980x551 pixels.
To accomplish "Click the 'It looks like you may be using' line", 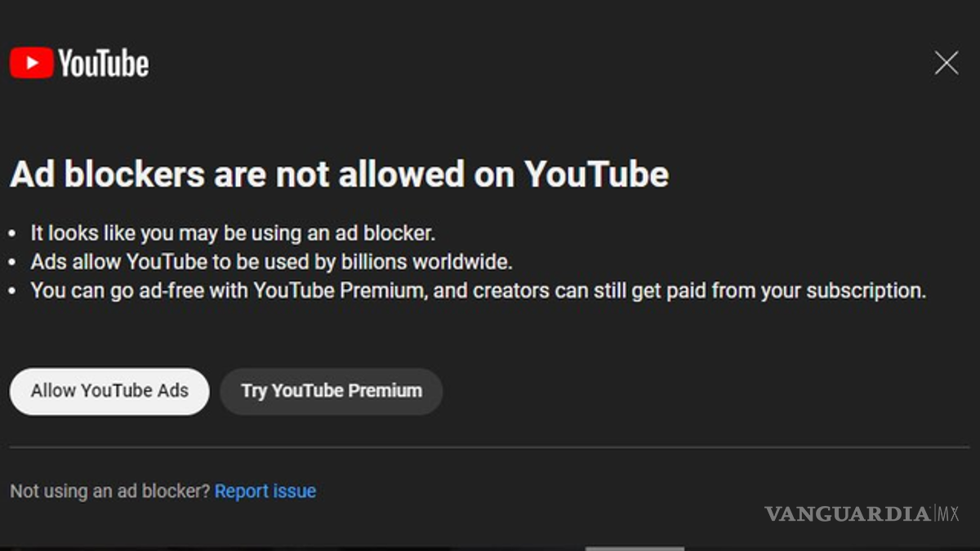I will pyautogui.click(x=233, y=233).
